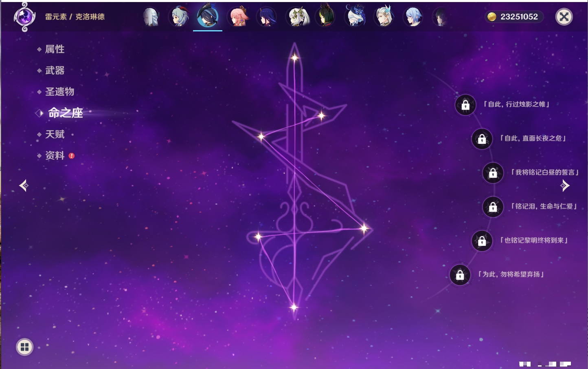The width and height of the screenshot is (588, 369).
Task: Select the highlighted Clorinde portrait
Action: (x=208, y=16)
